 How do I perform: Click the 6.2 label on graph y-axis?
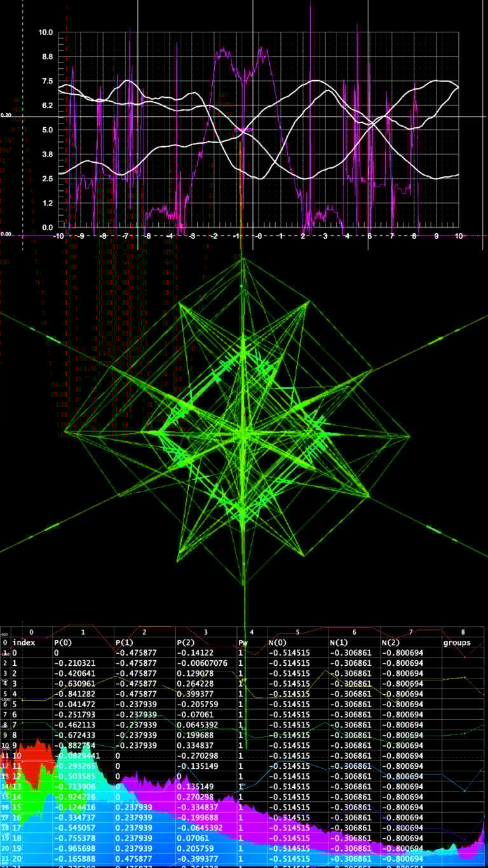(48, 106)
